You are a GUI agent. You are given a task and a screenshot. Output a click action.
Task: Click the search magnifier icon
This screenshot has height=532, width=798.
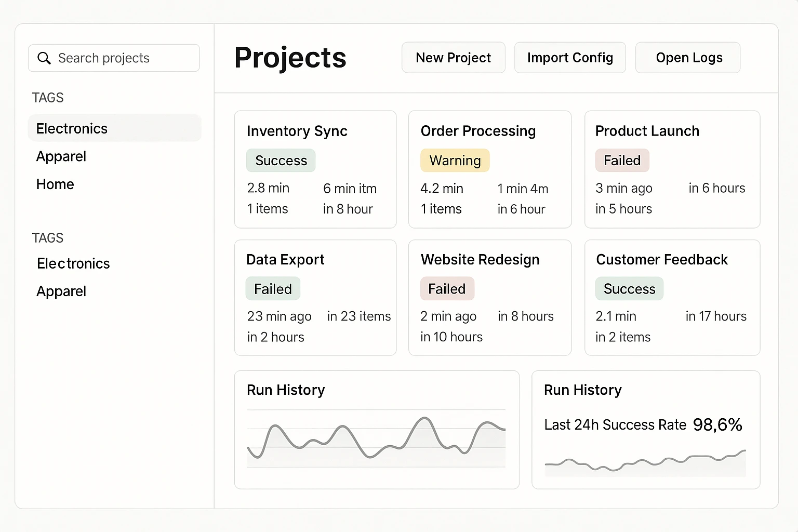point(44,58)
